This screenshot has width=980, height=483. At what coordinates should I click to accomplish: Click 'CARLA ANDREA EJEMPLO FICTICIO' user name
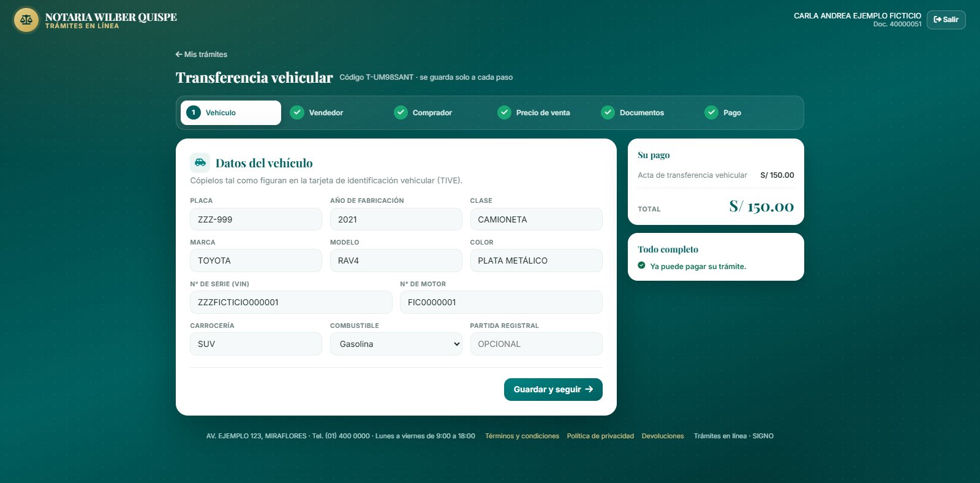click(x=858, y=16)
